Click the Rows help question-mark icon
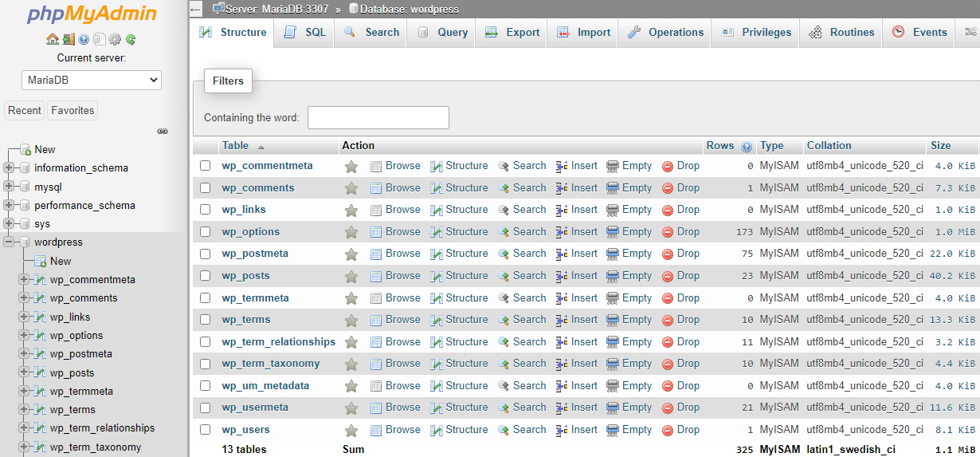The width and height of the screenshot is (980, 457). (x=747, y=147)
